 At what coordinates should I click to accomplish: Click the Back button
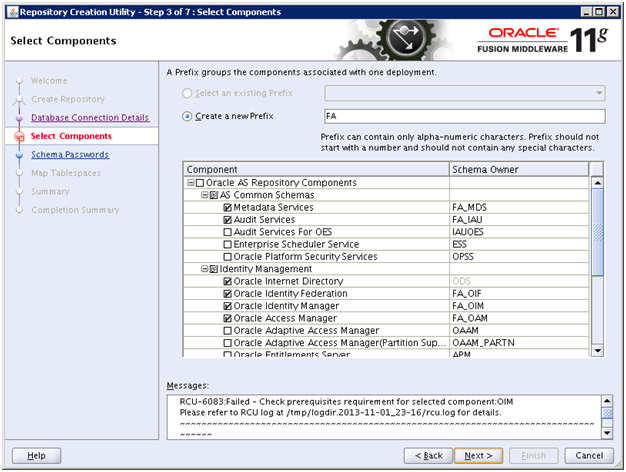[428, 456]
